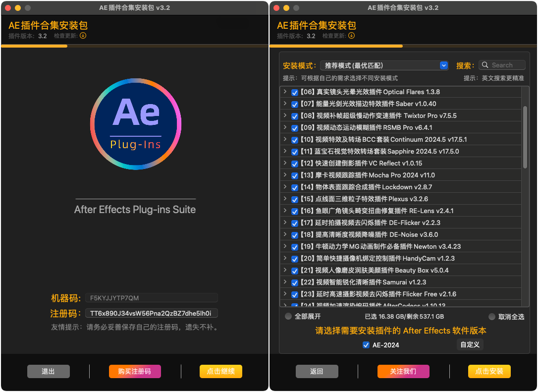Select the 全部展开 radio button
This screenshot has height=392, width=539.
click(x=288, y=317)
